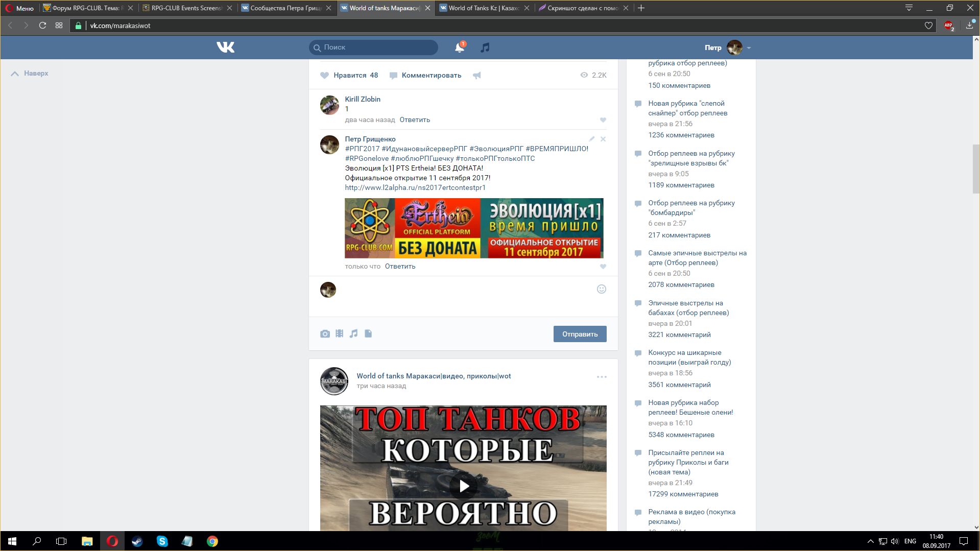The height and width of the screenshot is (551, 980).
Task: Click Петр profile avatar in header
Action: (734, 47)
